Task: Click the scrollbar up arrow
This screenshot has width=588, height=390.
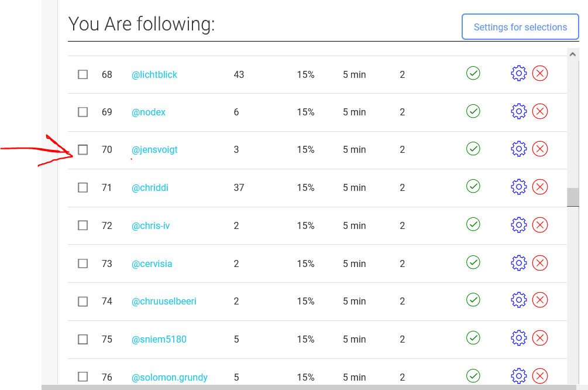Action: 573,54
